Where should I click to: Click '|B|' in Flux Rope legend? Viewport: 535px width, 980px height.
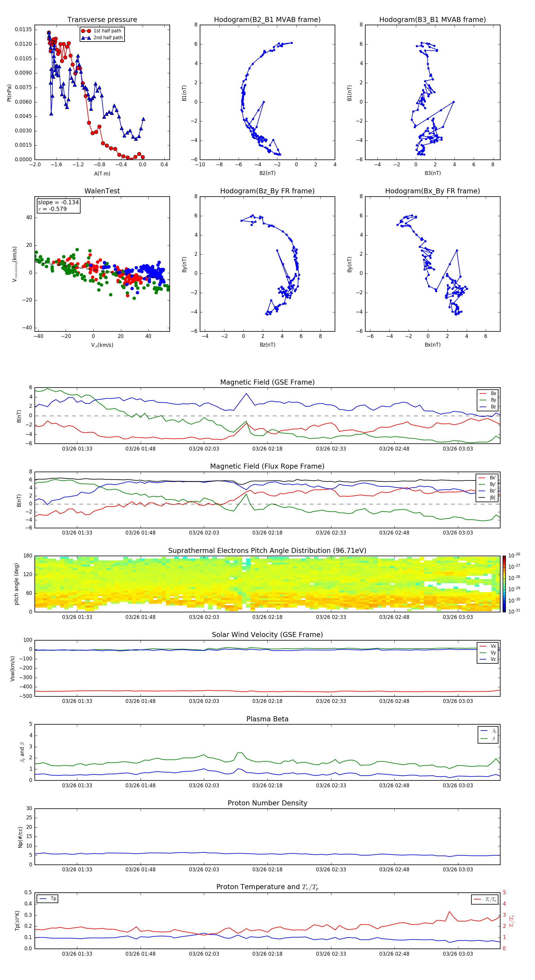493,498
